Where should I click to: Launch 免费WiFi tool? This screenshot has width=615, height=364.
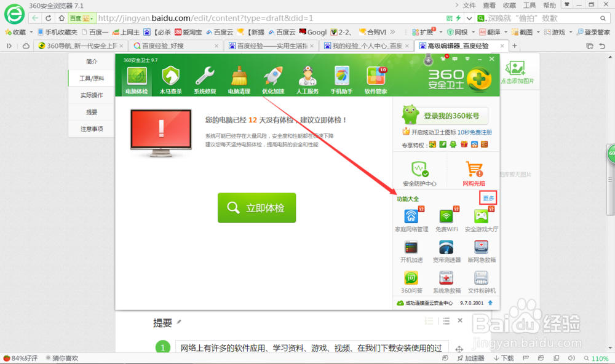446,221
